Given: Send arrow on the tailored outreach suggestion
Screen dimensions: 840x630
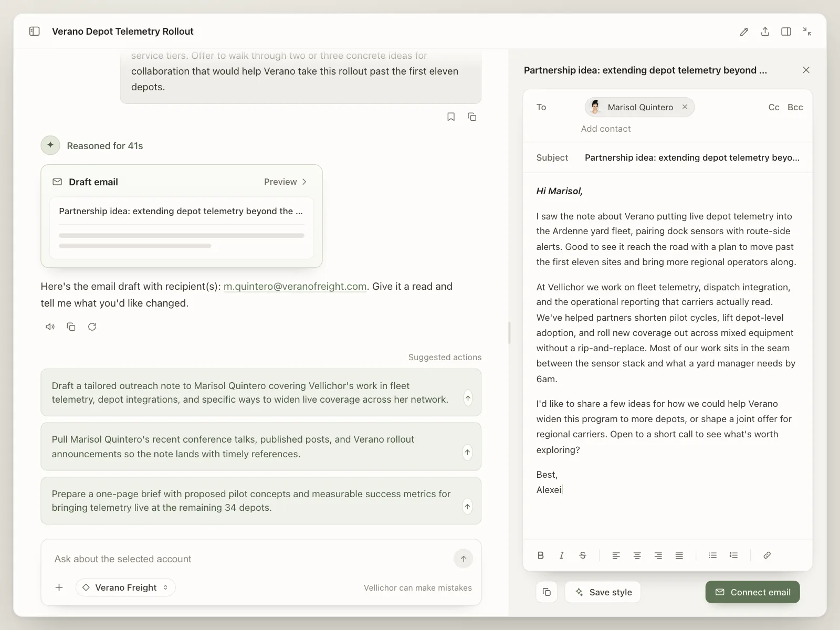Looking at the screenshot, I should tap(468, 398).
